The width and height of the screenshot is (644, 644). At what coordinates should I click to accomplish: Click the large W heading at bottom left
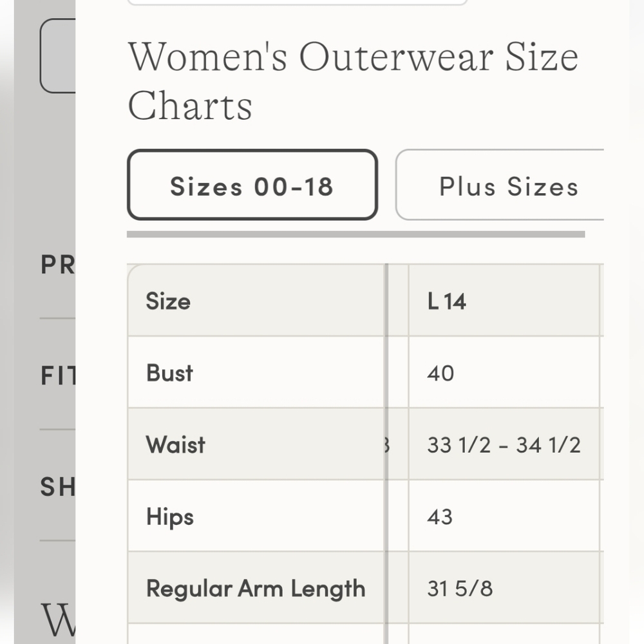coord(58,620)
